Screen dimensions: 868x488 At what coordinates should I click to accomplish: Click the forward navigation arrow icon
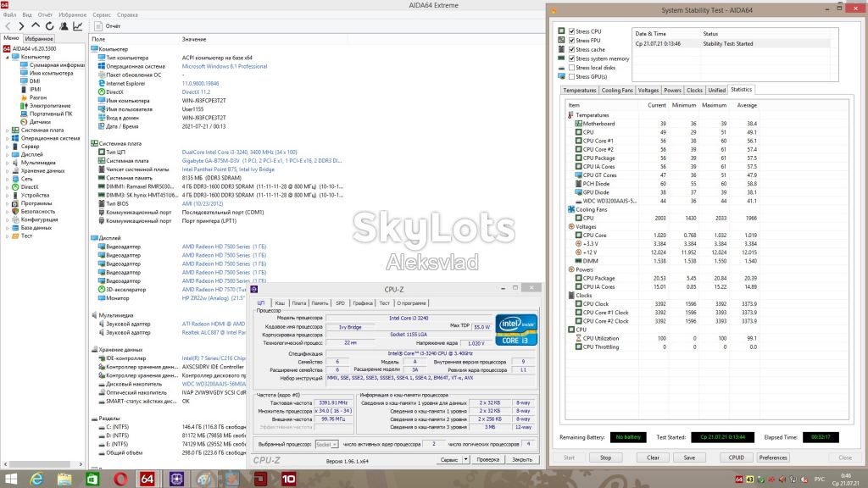[21, 26]
